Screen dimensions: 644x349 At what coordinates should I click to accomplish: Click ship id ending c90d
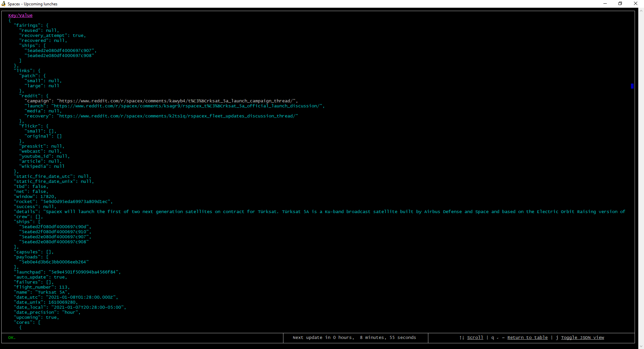point(55,227)
